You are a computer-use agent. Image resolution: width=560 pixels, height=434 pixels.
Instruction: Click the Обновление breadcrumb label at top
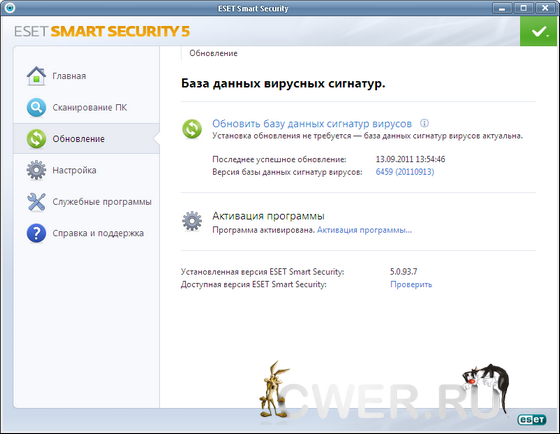point(213,53)
